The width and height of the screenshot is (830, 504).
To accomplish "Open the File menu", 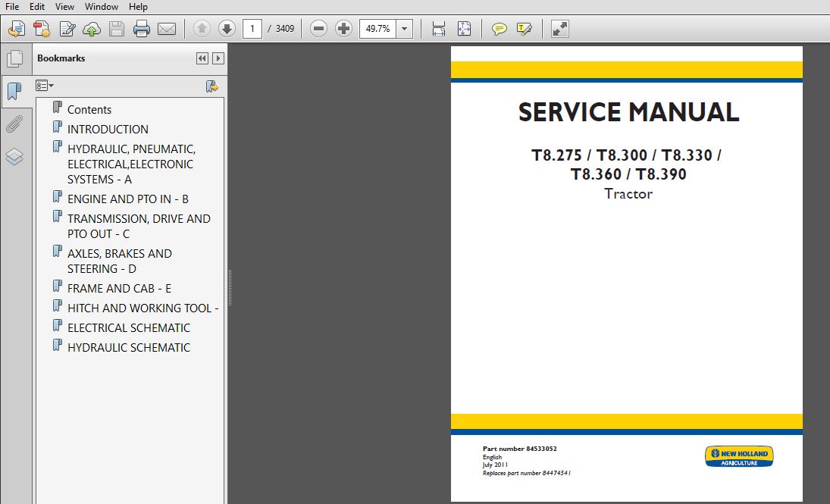I will [11, 6].
